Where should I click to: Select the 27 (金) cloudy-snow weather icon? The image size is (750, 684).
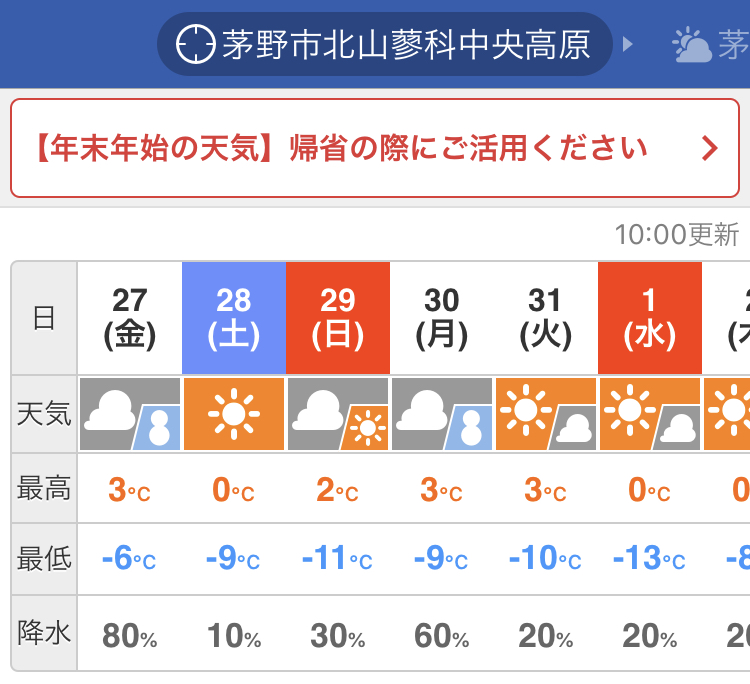pos(130,414)
